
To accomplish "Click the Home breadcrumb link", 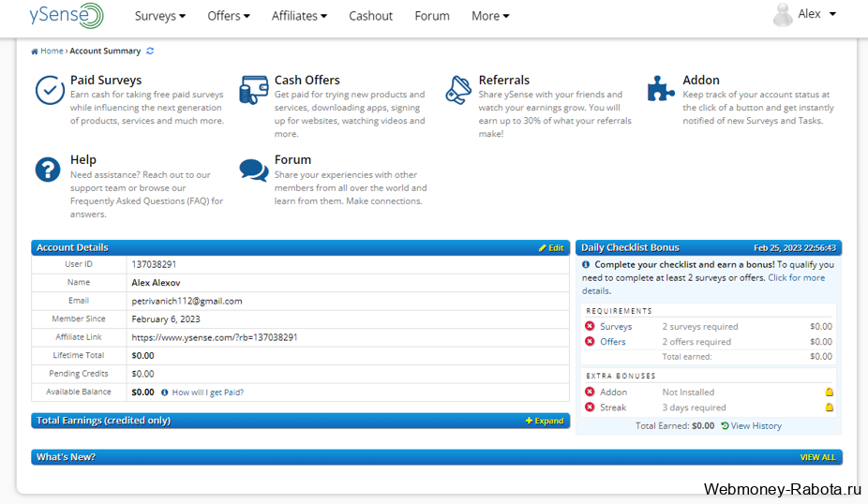I will (x=52, y=51).
